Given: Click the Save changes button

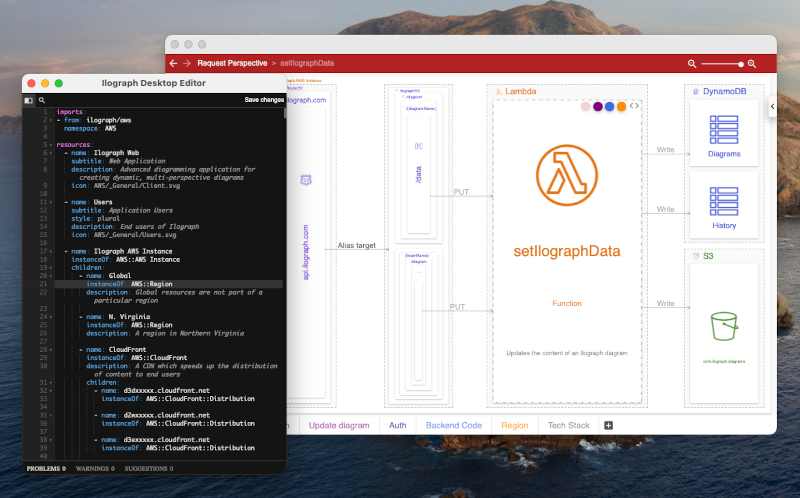Looking at the screenshot, I should point(264,100).
